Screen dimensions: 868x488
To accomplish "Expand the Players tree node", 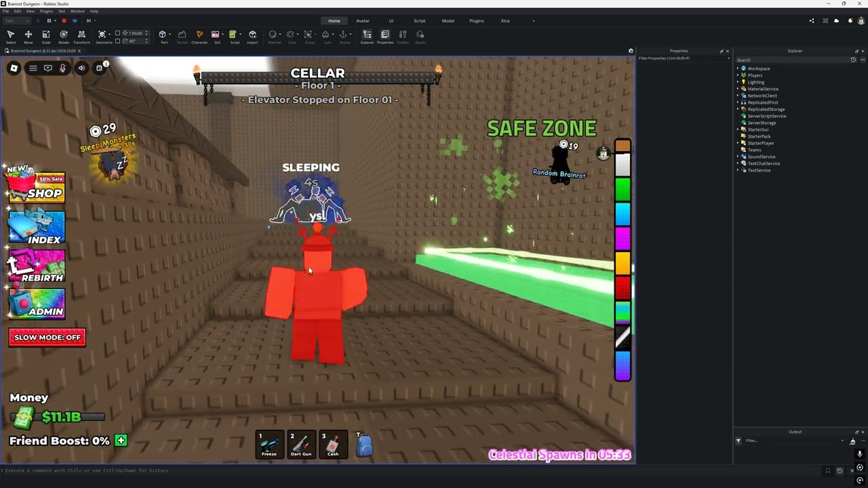I will tap(738, 75).
